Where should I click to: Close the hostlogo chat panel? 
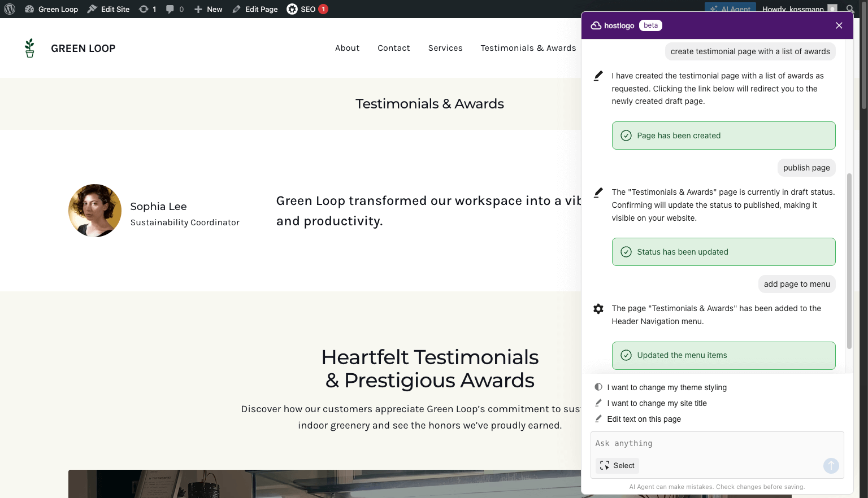[x=839, y=25]
